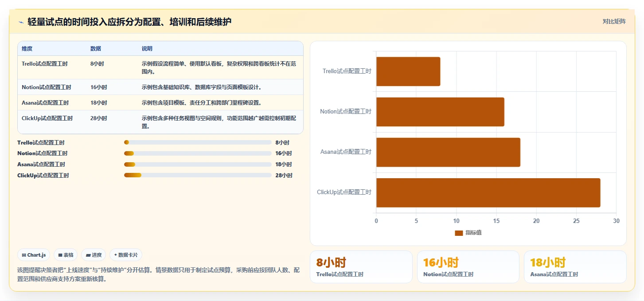Viewport: 644px width, 301px height.
Task: Click the Notion bar in the chart
Action: click(x=440, y=112)
